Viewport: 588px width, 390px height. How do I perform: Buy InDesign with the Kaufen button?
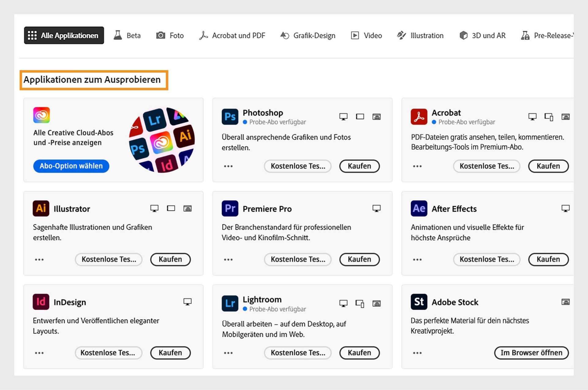(x=170, y=353)
